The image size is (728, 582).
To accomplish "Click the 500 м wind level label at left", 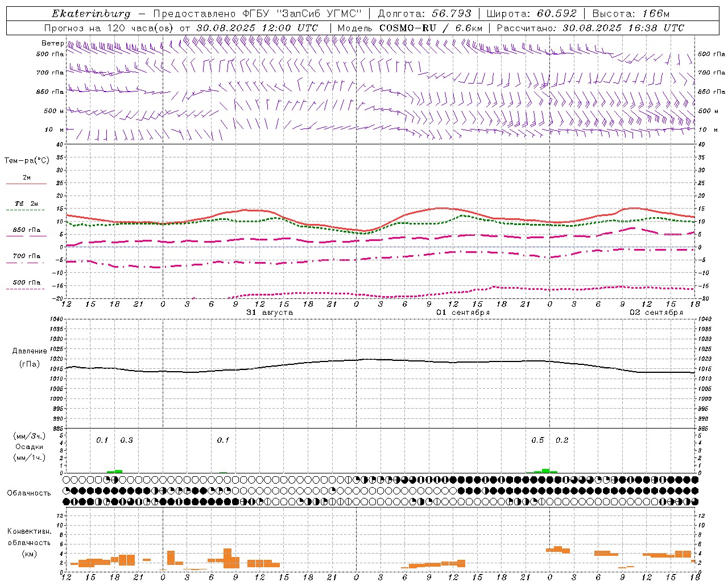I will tap(54, 111).
